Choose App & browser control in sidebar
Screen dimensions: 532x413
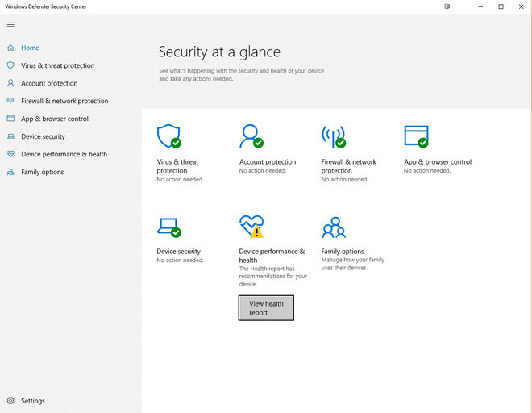point(55,119)
